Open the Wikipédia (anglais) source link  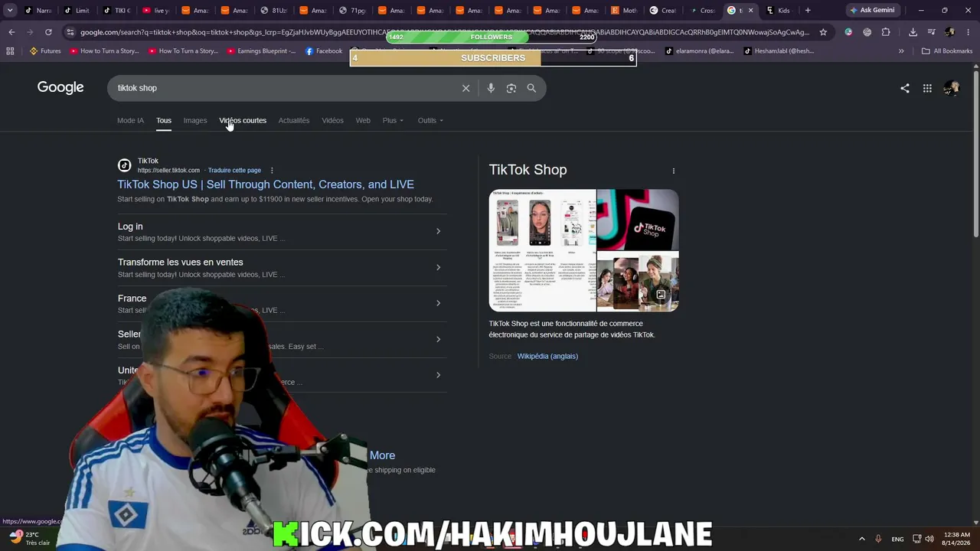547,356
